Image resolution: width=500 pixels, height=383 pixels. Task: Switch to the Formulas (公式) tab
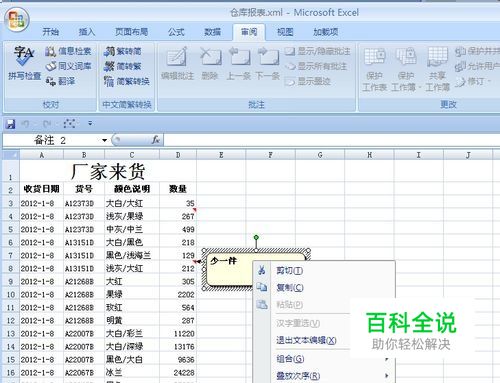tap(176, 32)
